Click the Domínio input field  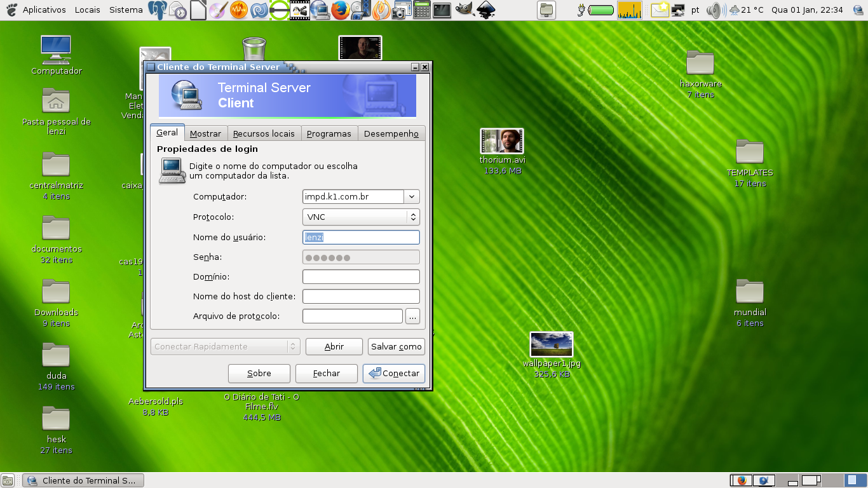[x=361, y=277]
